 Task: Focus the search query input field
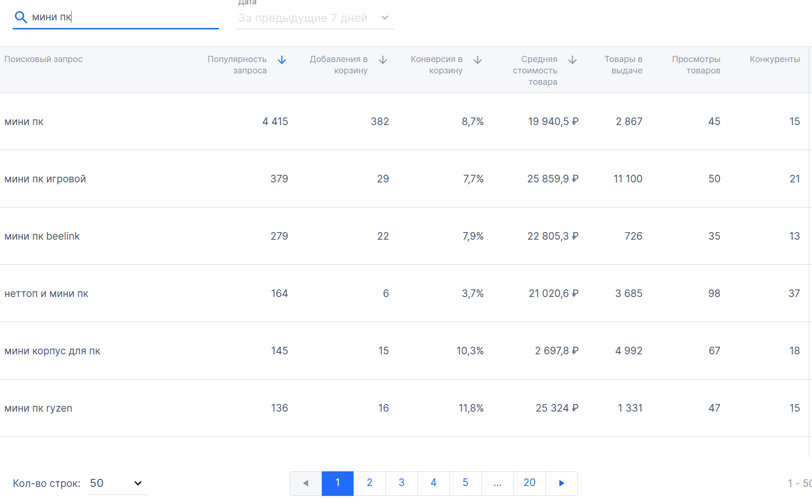123,18
